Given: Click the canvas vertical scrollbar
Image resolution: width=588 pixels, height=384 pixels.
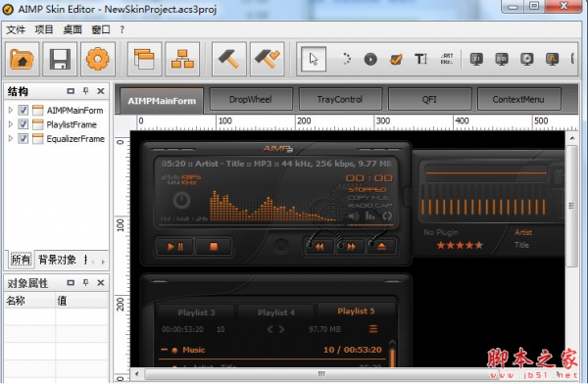Looking at the screenshot, I should [571, 206].
